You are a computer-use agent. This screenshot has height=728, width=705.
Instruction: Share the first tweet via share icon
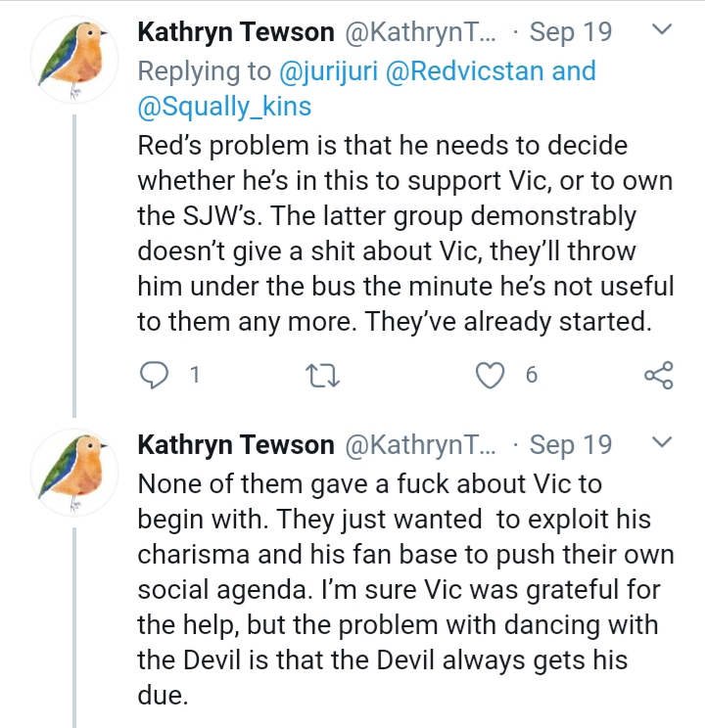point(659,375)
